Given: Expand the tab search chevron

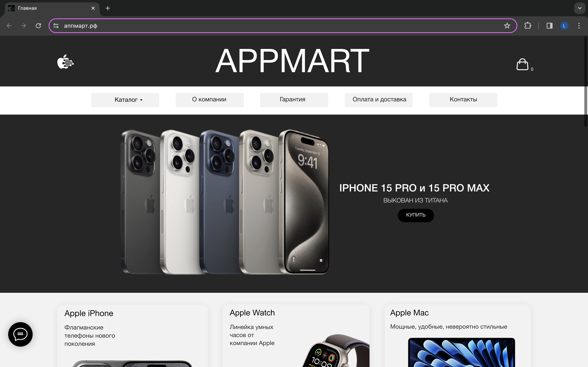Looking at the screenshot, I should [580, 8].
